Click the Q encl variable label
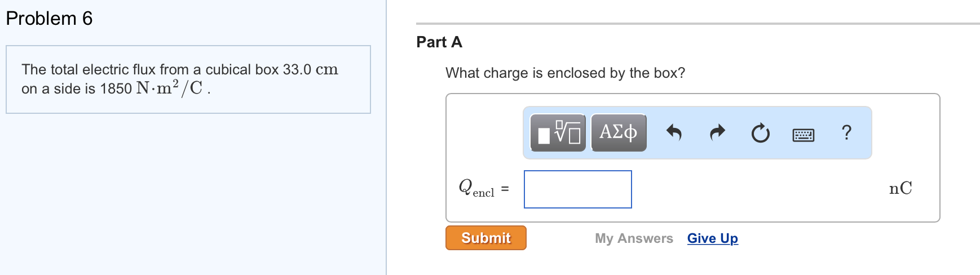 pyautogui.click(x=476, y=188)
